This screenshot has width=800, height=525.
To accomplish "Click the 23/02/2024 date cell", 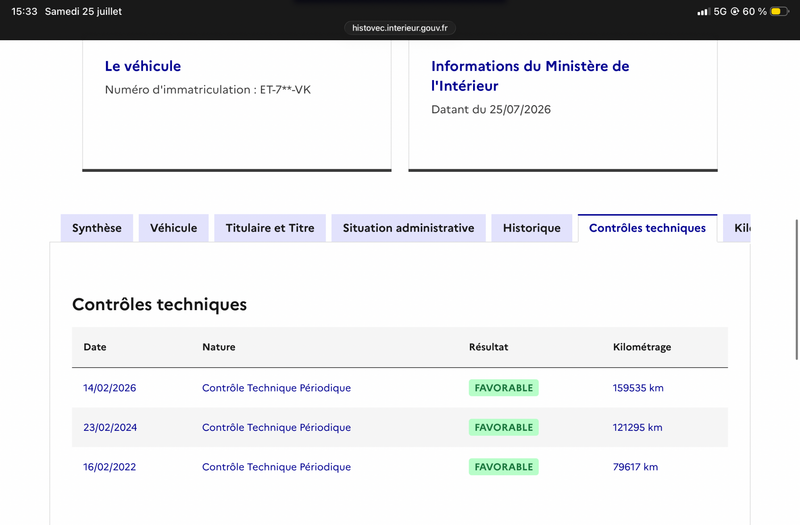I will click(x=110, y=428).
